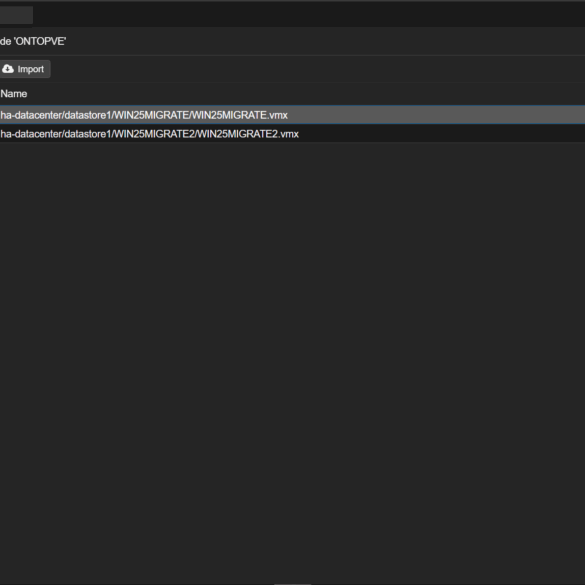Select the WIN25MIGRATE.vmx row

[292, 115]
